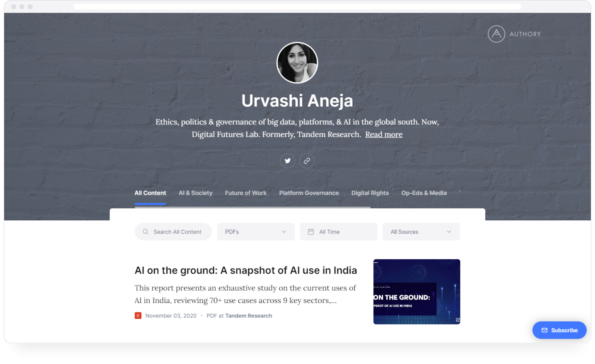Open the Platform Governance tab
The image size is (595, 364).
(309, 193)
